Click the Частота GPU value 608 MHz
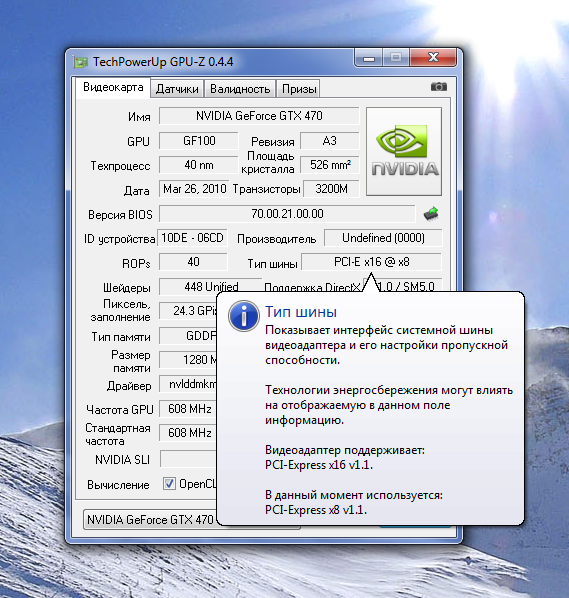Screen dimensions: 569x598 tap(188, 409)
